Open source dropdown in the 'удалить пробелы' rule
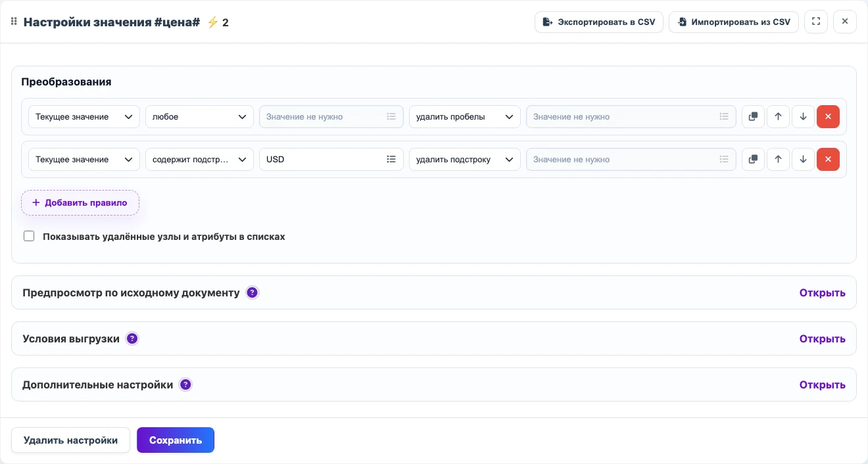Screen dimensions: 868x464 84,116
